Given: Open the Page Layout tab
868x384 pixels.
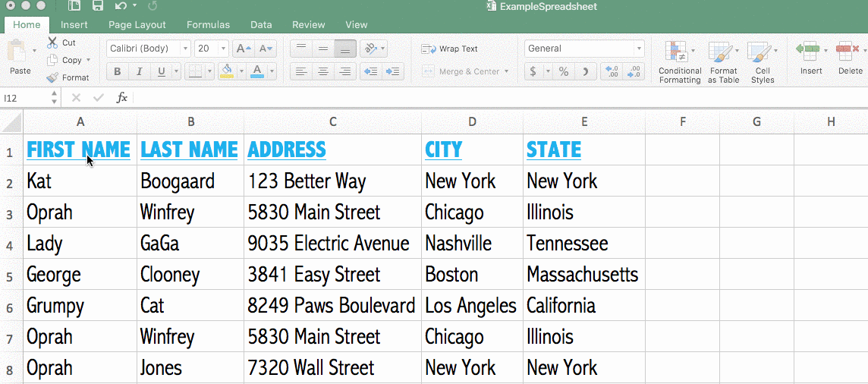Looking at the screenshot, I should click(137, 25).
